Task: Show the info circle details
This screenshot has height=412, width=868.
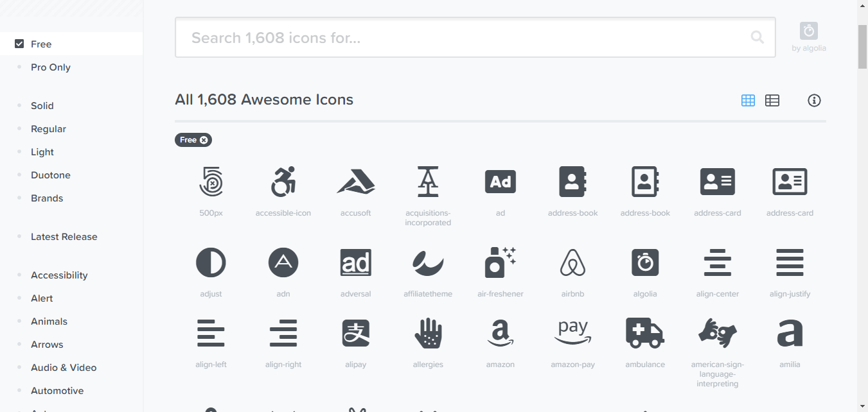Action: pos(814,100)
